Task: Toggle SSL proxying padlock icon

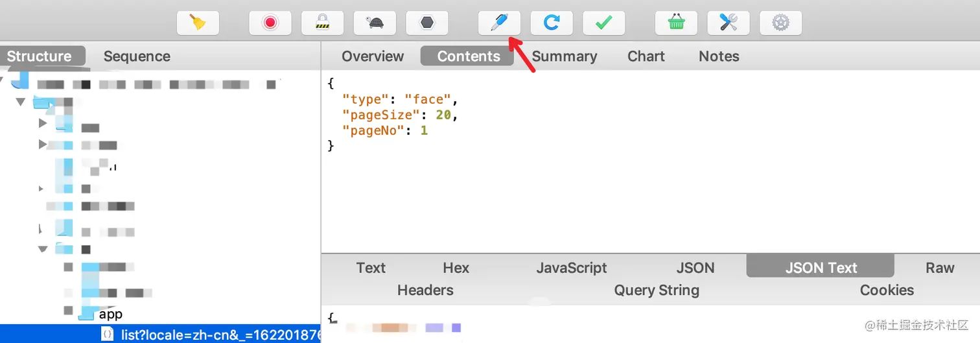Action: point(322,23)
